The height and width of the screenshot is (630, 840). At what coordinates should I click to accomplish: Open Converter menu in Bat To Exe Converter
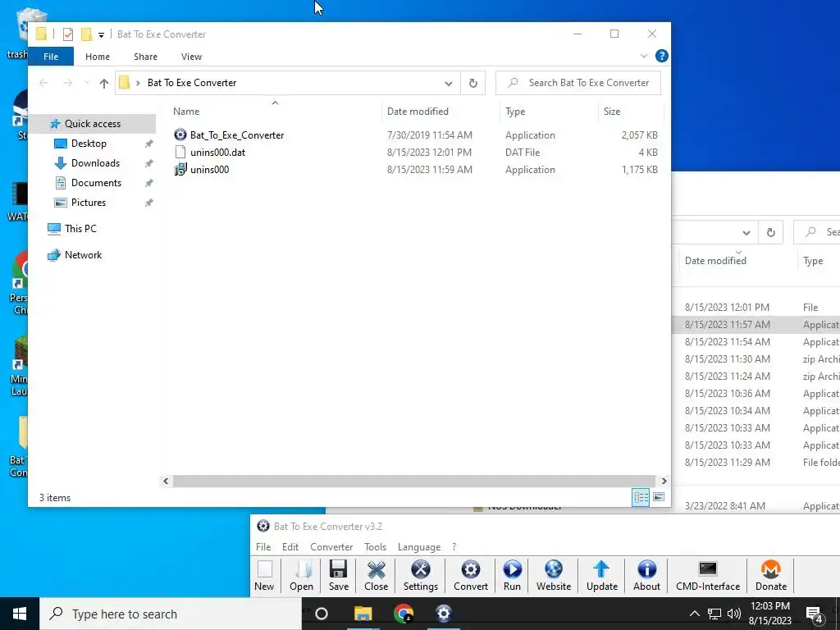click(331, 547)
